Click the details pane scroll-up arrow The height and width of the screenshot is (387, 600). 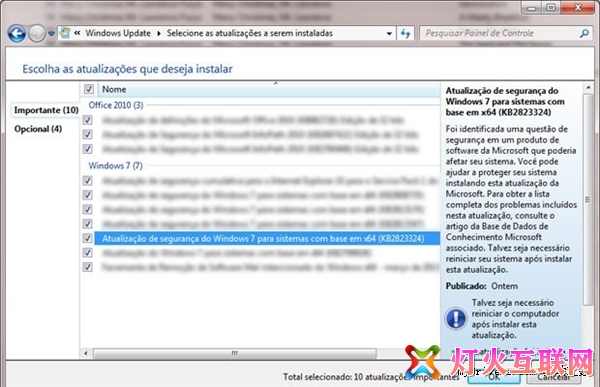click(589, 88)
